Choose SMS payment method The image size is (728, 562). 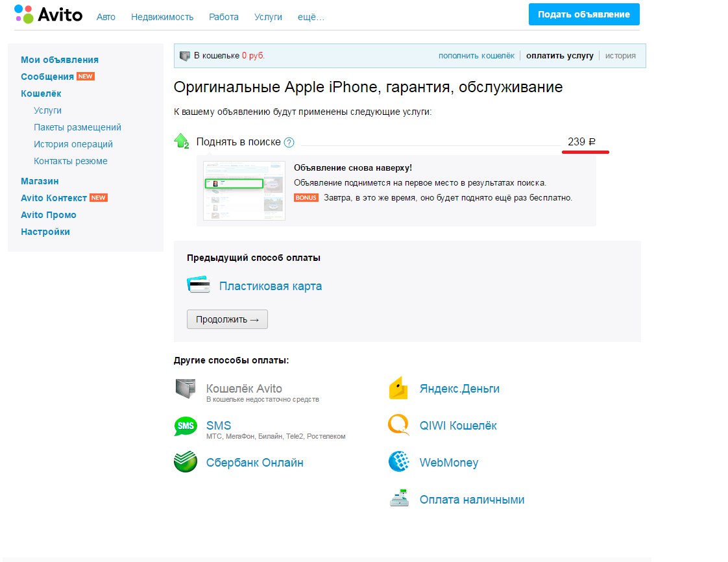point(219,426)
